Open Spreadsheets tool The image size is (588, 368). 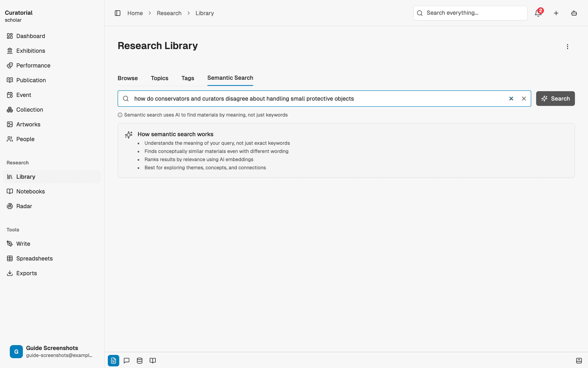click(52, 258)
